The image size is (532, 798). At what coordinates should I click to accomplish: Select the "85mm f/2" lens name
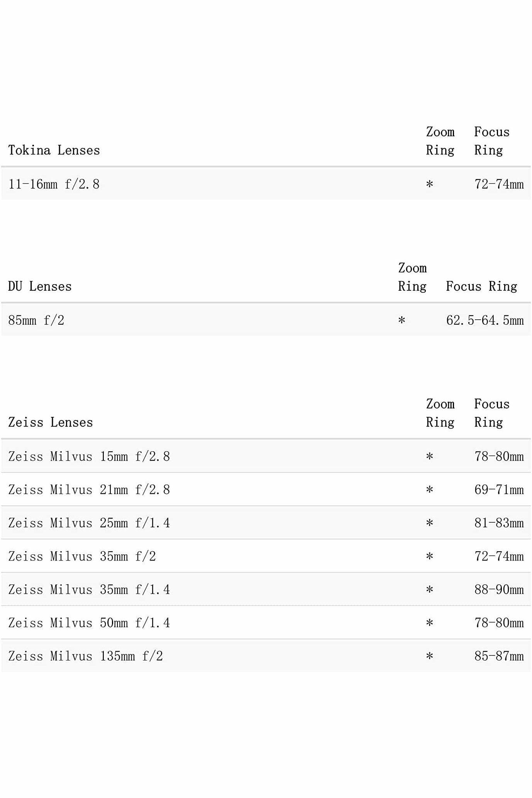click(x=36, y=320)
